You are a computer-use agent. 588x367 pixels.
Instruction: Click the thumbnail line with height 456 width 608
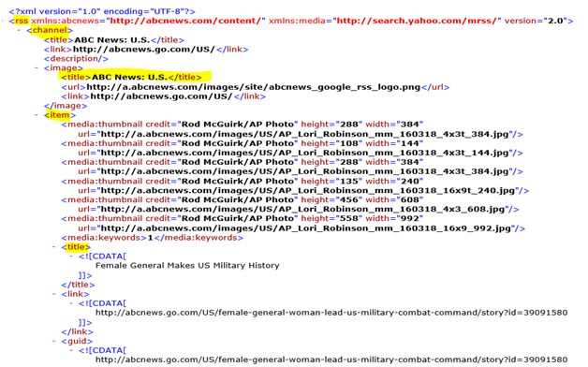pyautogui.click(x=243, y=199)
